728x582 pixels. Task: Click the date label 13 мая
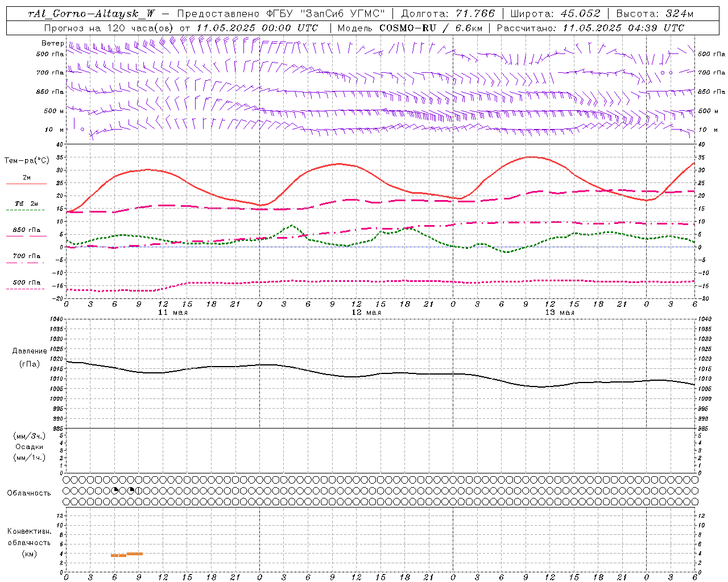[x=559, y=313]
